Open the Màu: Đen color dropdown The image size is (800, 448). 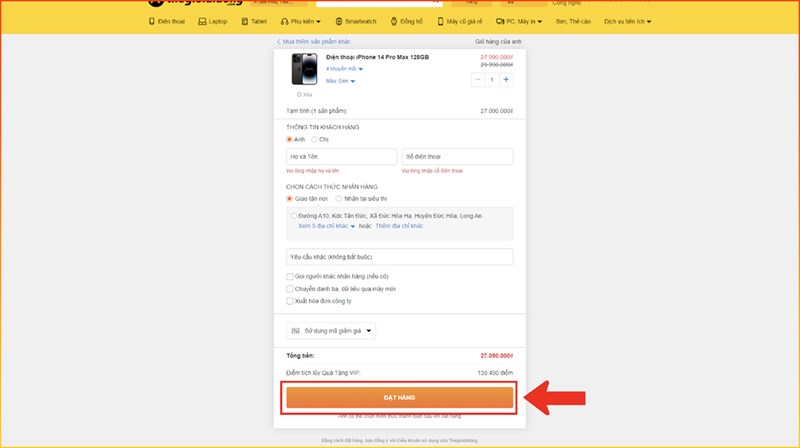340,81
